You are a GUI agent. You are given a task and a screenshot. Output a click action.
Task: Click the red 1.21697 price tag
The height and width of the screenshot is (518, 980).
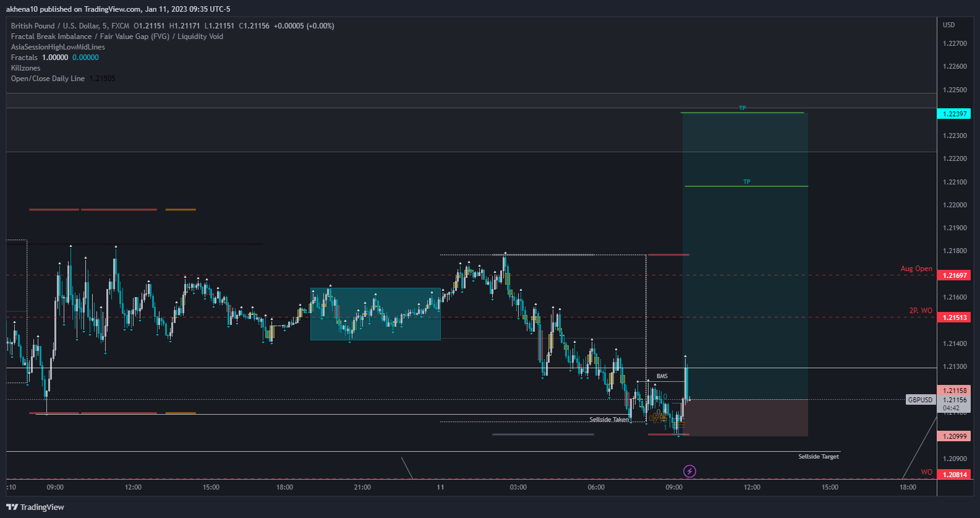[x=954, y=275]
